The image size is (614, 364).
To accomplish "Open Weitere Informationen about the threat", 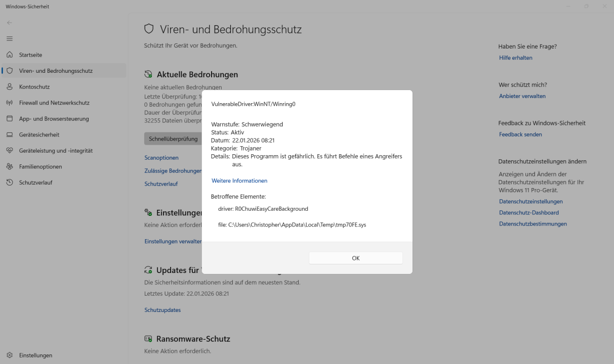I will tap(239, 180).
